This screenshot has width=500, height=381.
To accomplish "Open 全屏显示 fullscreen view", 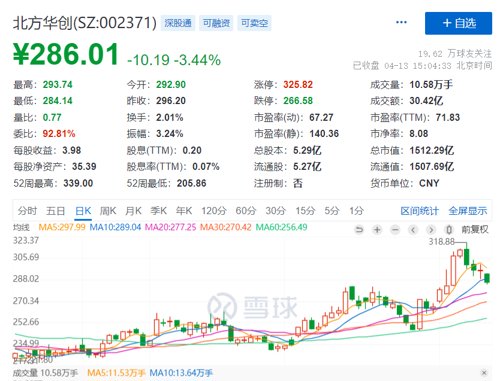I will (x=468, y=211).
